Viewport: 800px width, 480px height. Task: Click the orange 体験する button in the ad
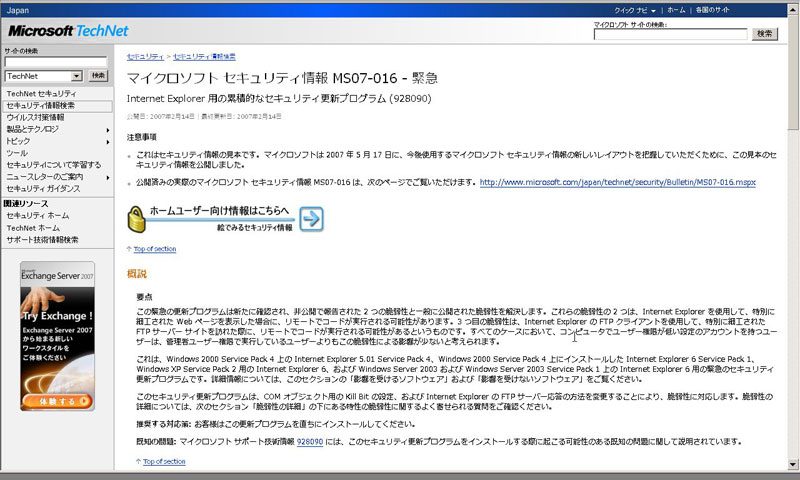point(57,401)
